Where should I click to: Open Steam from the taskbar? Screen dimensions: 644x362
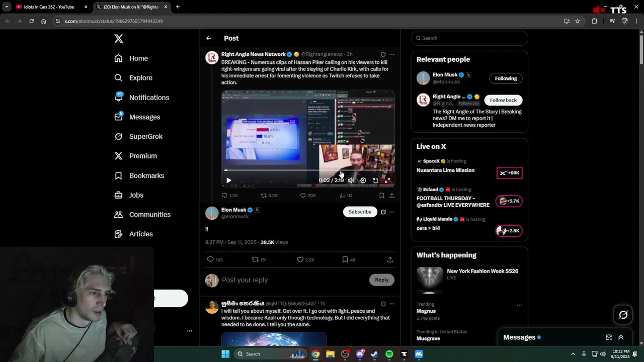pos(374,354)
